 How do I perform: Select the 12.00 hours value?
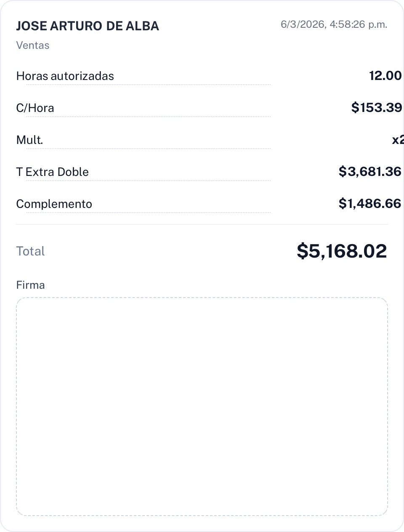[x=385, y=76]
